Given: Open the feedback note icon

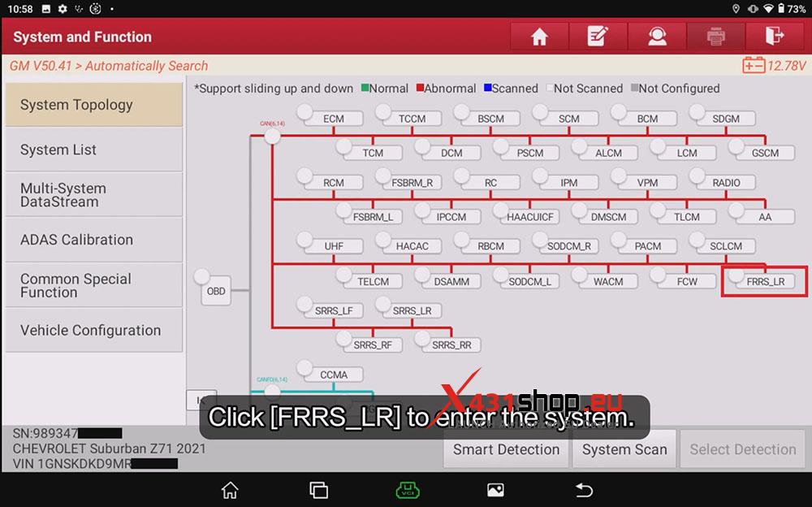Looking at the screenshot, I should coord(598,37).
